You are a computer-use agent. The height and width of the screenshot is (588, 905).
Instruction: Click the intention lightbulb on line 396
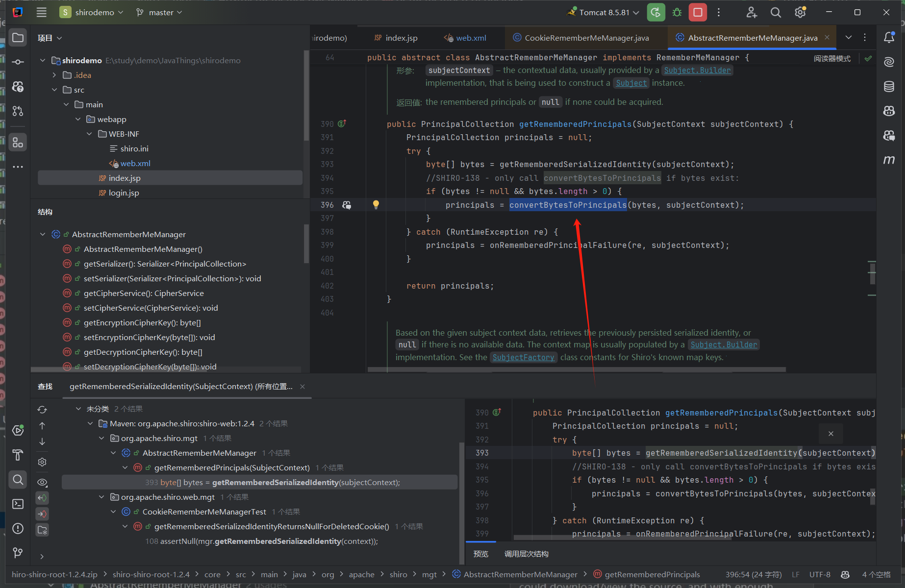(376, 205)
